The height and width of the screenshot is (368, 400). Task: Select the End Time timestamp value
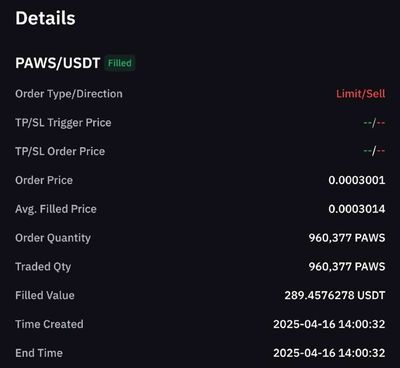point(329,353)
